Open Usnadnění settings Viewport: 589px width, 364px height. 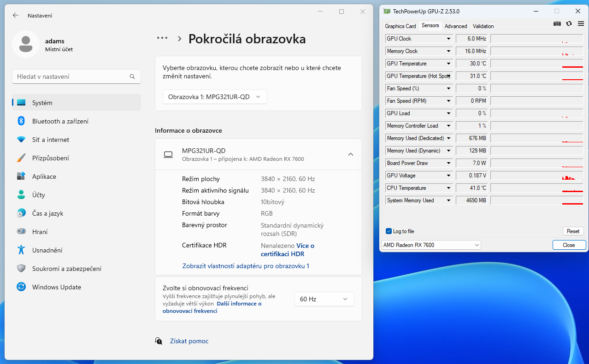(77, 250)
